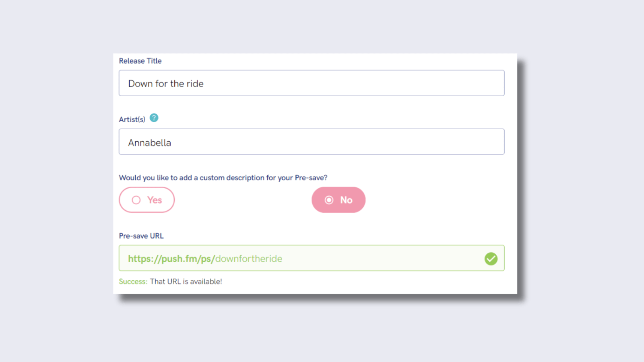This screenshot has height=362, width=644.
Task: Select Yes for custom description
Action: pyautogui.click(x=147, y=200)
